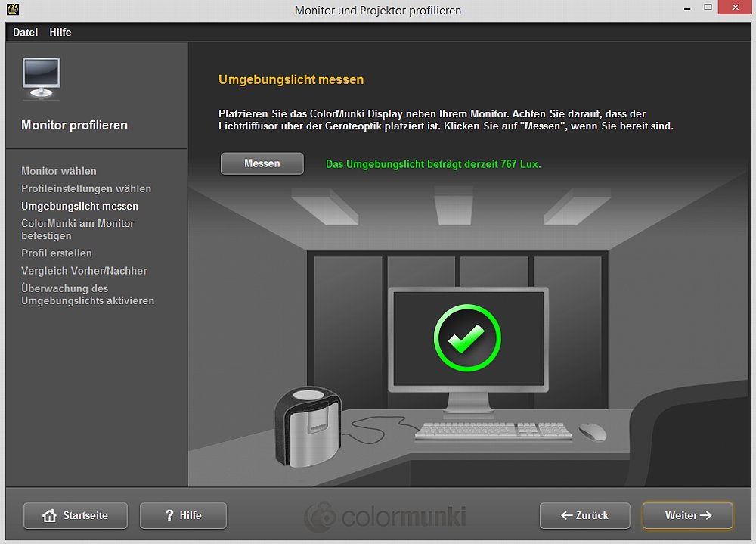Close the Monitor und Projektor profilieren window
This screenshot has width=756, height=544.
point(735,8)
